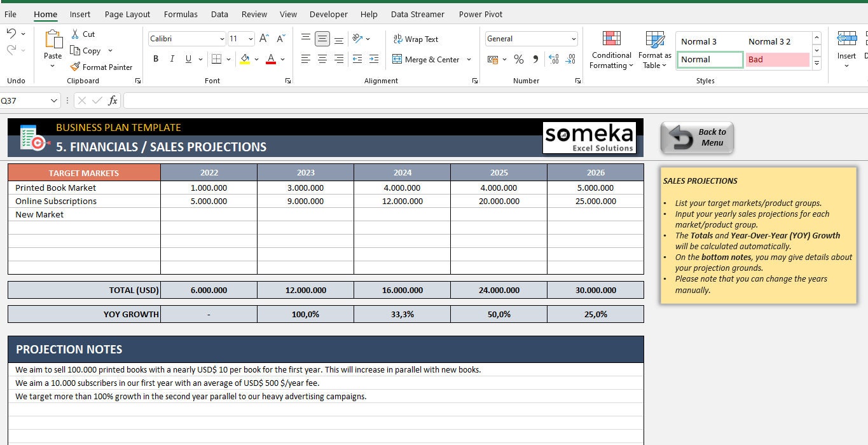Click the Back to Menu button
Image resolution: width=868 pixels, height=445 pixels.
[697, 137]
